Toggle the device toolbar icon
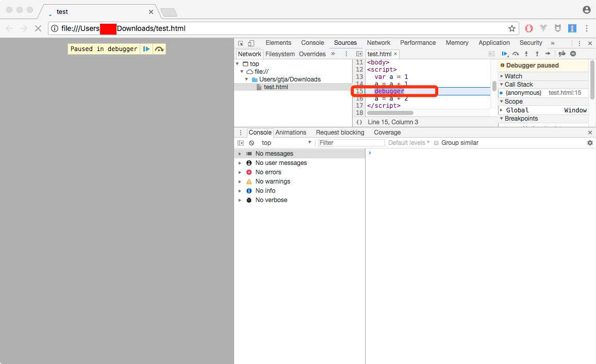 (x=251, y=43)
